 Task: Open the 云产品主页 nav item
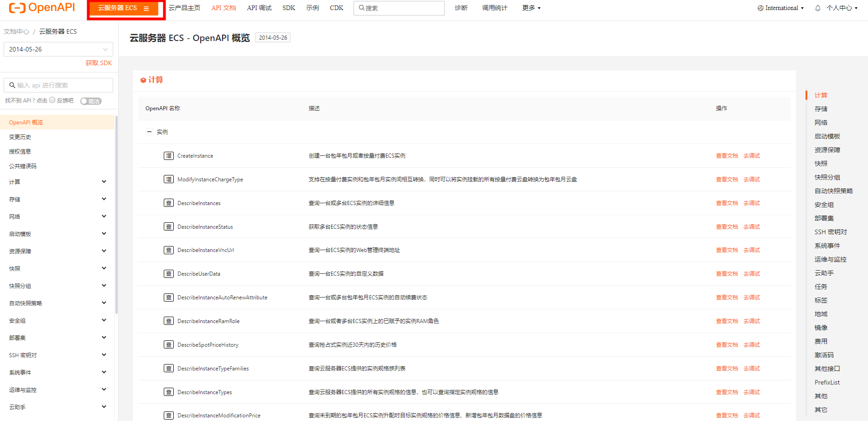184,8
